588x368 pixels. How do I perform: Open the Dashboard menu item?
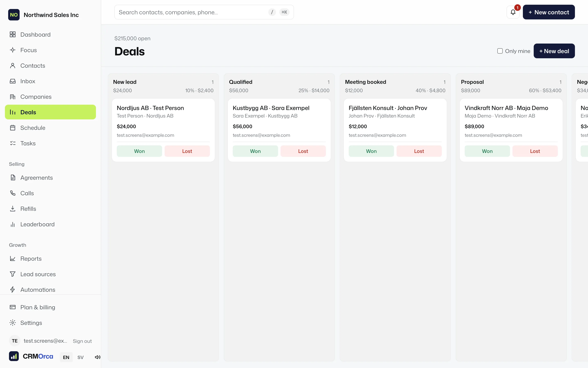click(50, 35)
